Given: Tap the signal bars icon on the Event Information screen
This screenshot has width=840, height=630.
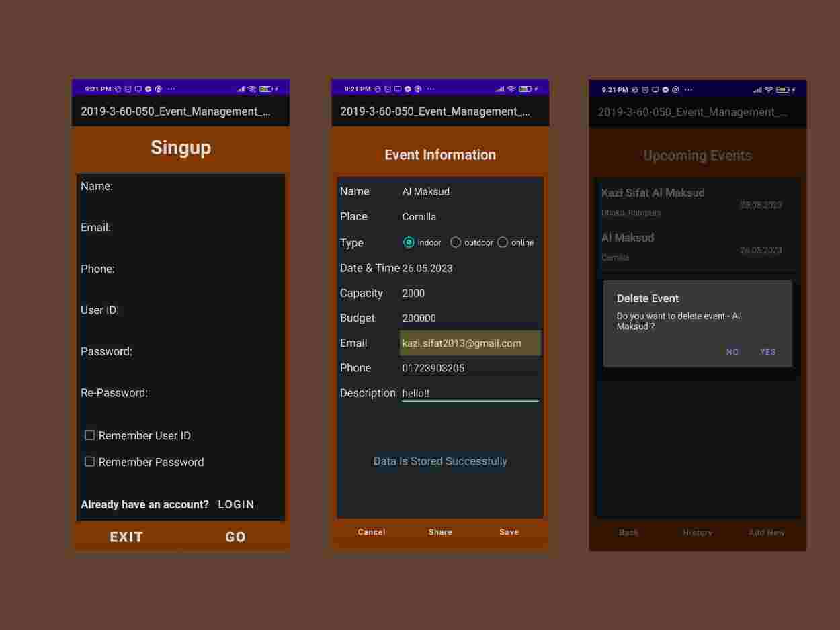Looking at the screenshot, I should [499, 89].
